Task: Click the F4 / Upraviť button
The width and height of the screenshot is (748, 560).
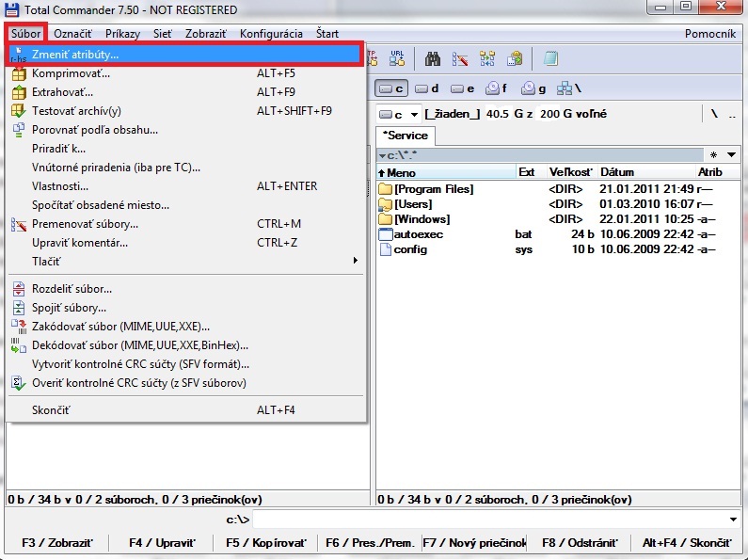Action: (162, 543)
